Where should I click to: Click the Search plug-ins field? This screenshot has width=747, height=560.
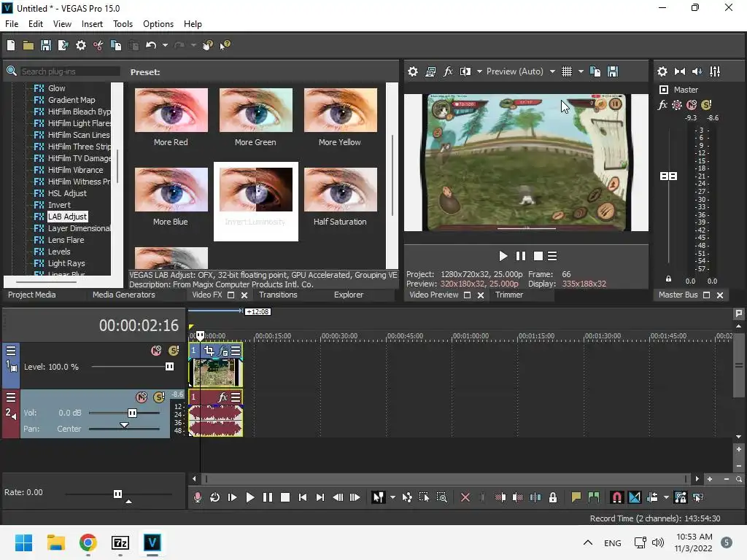[70, 71]
